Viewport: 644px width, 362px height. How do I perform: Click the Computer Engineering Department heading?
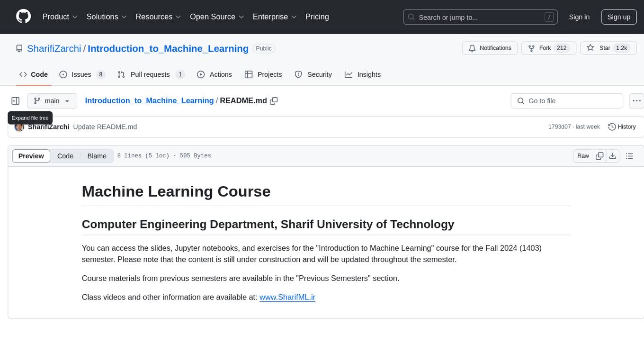[268, 224]
